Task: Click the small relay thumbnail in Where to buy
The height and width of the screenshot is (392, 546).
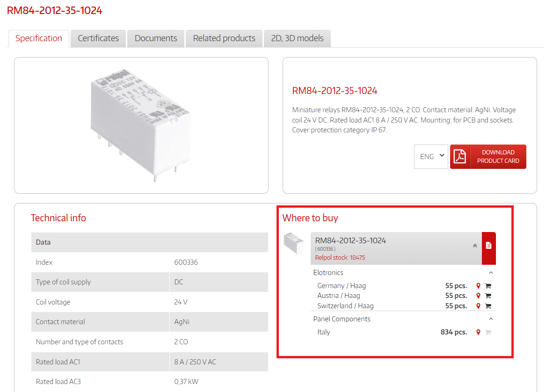Action: [294, 244]
